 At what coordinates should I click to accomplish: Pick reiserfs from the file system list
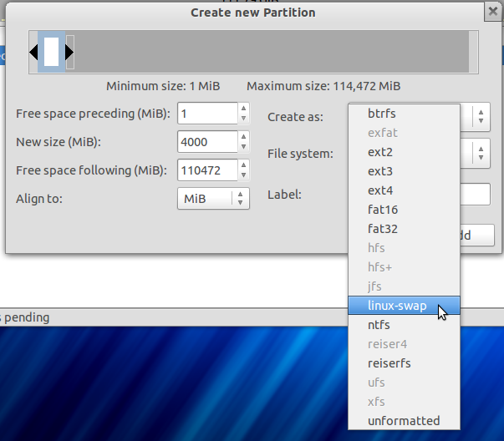point(389,363)
